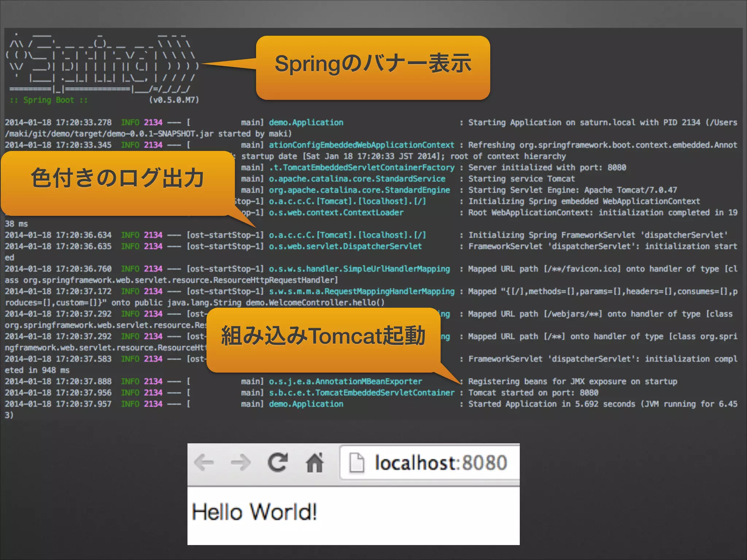747x560 pixels.
Task: Click the ':: Spring Boot ::' banner label
Action: click(x=49, y=100)
